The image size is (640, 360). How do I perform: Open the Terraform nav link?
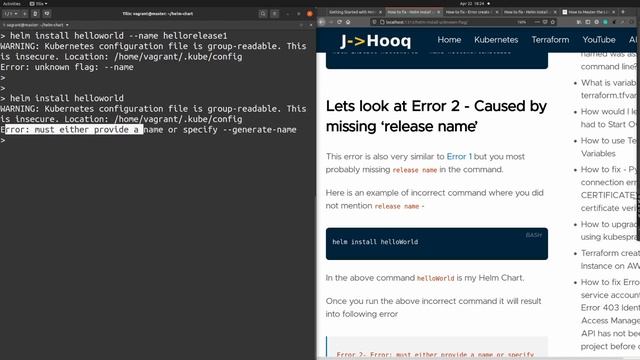pyautogui.click(x=550, y=40)
